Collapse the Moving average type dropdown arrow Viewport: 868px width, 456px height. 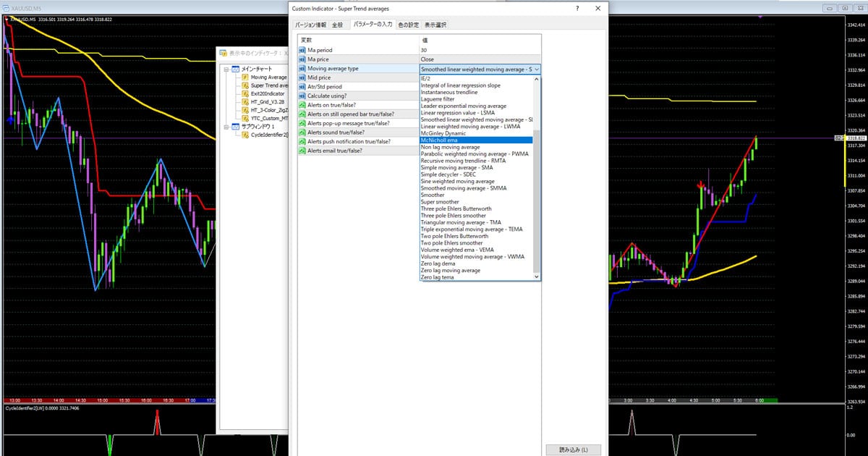536,69
